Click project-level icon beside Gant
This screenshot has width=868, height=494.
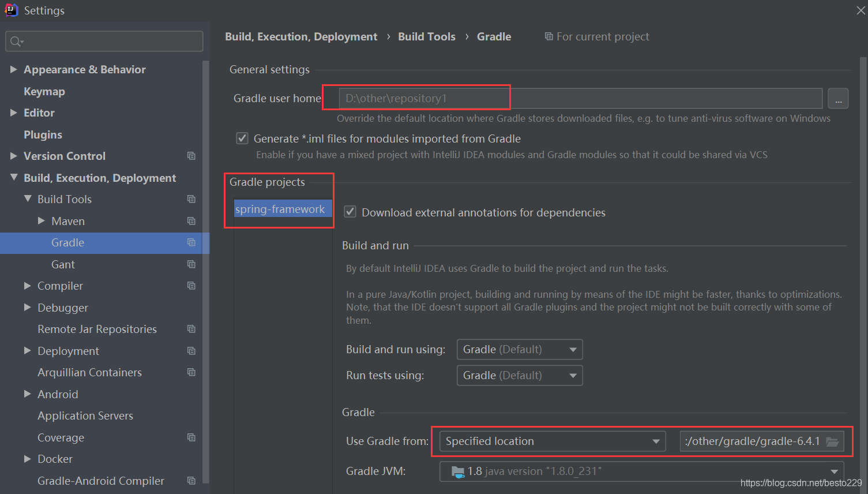click(x=191, y=264)
